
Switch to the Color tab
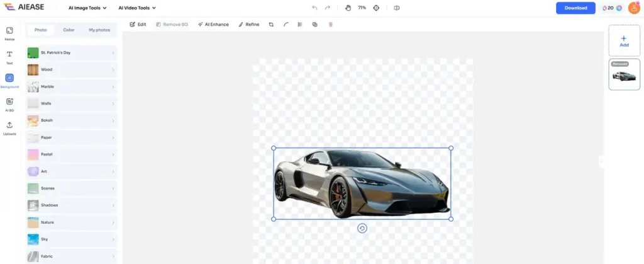coord(69,30)
